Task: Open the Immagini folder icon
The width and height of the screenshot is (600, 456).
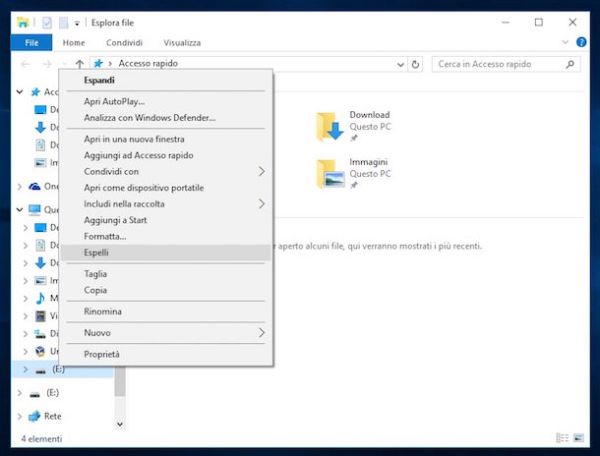Action: tap(330, 173)
